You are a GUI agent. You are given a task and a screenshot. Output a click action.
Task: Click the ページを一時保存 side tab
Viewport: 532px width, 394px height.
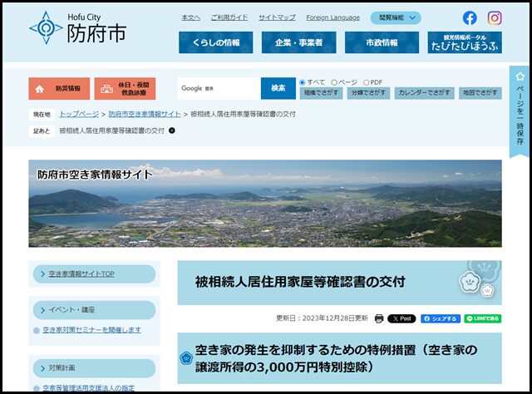tap(520, 113)
